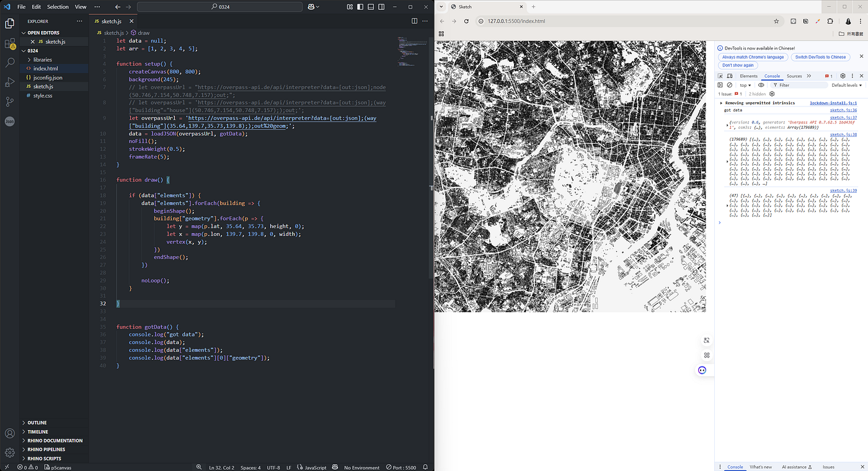Reload the Sketch page in Chrome
Viewport: 868px width, 471px height.
coord(467,21)
